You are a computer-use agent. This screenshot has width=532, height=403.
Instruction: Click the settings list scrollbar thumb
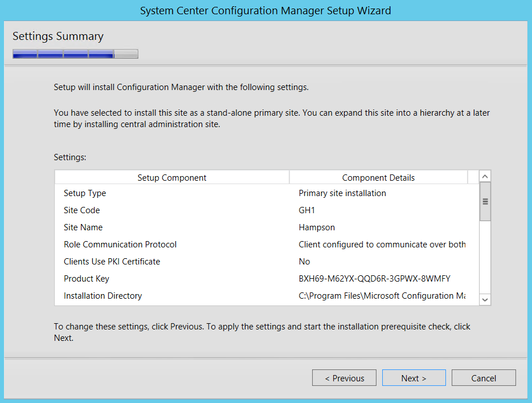click(485, 201)
